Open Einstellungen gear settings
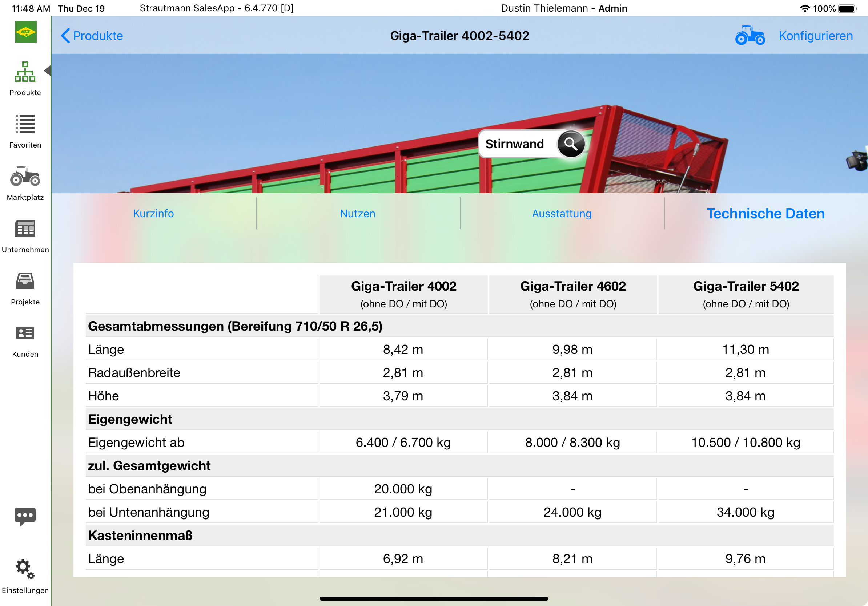The width and height of the screenshot is (868, 606). click(x=25, y=577)
